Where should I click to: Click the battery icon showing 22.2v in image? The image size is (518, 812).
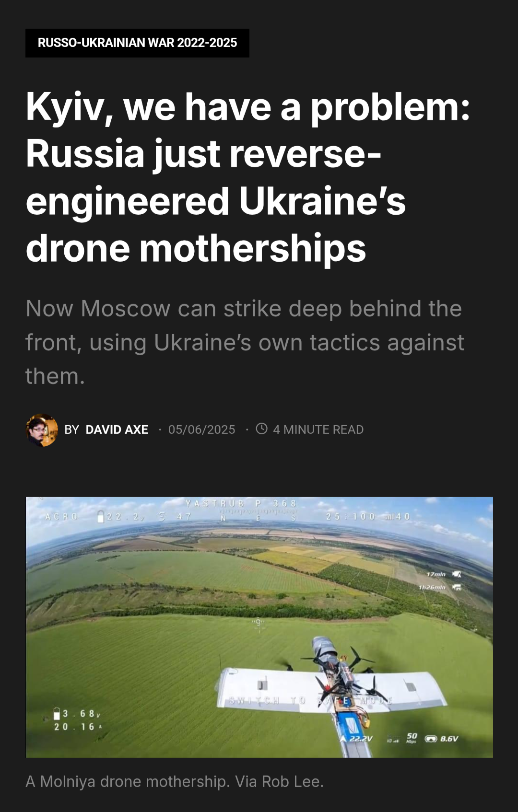pos(101,516)
